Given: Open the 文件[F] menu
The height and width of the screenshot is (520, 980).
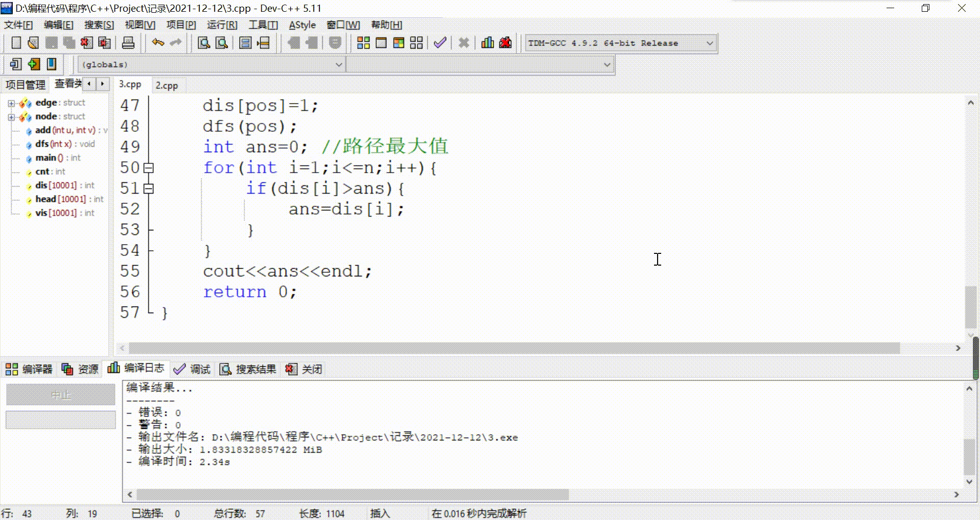Looking at the screenshot, I should pos(18,25).
